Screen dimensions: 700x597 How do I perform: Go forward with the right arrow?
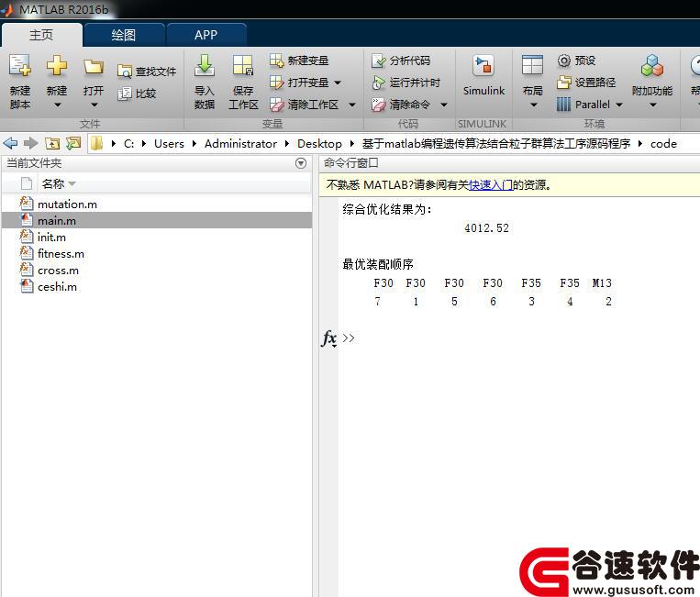click(x=30, y=143)
